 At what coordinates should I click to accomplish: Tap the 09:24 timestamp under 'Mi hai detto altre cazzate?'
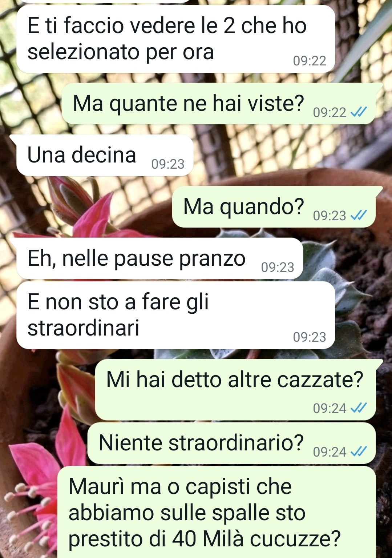click(330, 408)
